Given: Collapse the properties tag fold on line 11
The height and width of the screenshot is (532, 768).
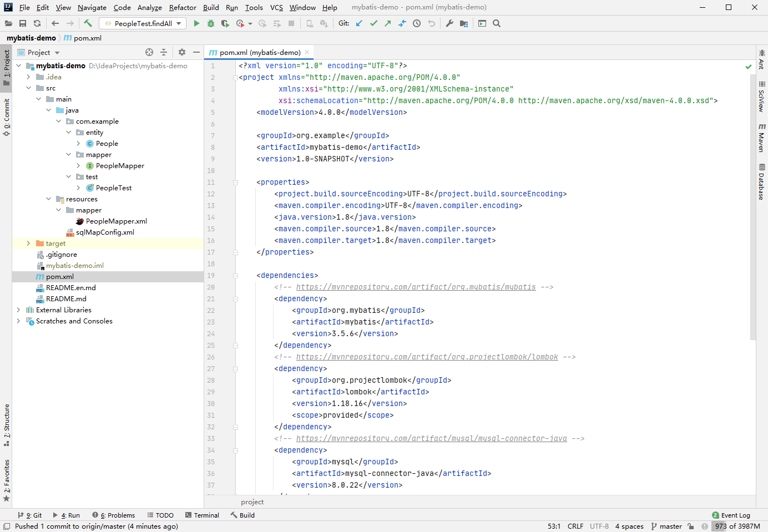Looking at the screenshot, I should click(235, 183).
